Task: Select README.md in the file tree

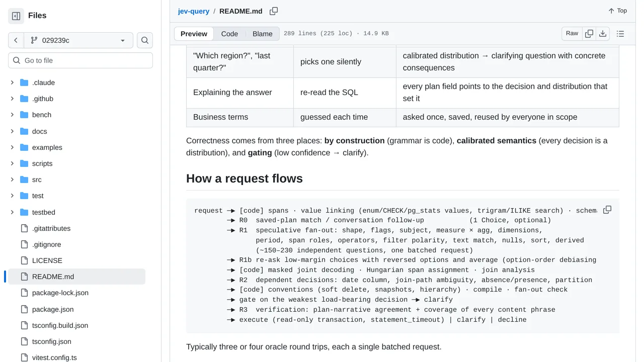Action: tap(76, 277)
